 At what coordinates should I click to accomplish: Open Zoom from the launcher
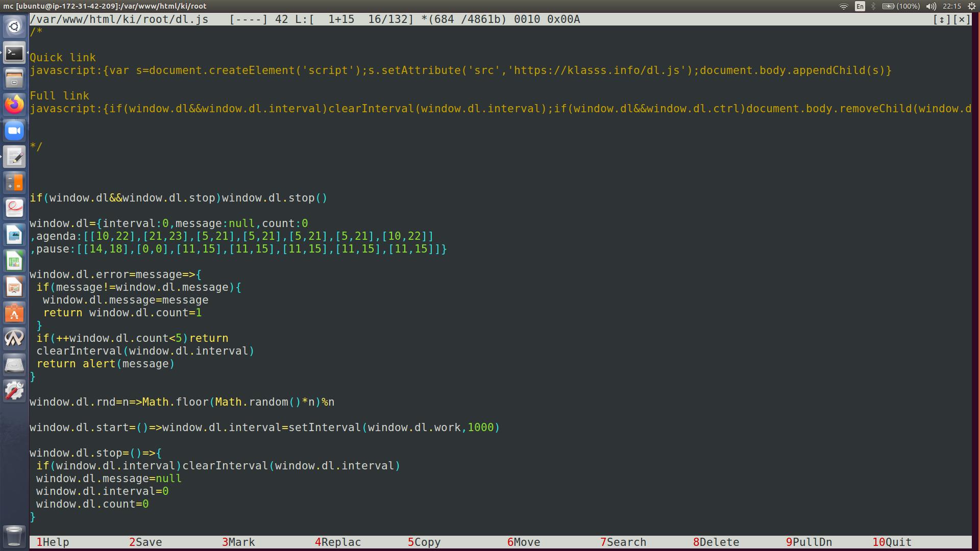tap(14, 131)
